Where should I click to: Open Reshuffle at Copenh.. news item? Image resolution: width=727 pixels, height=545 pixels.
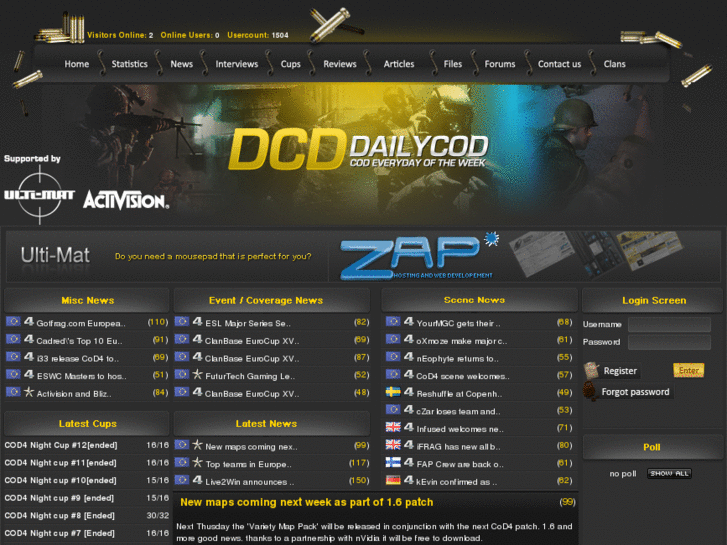(x=459, y=394)
